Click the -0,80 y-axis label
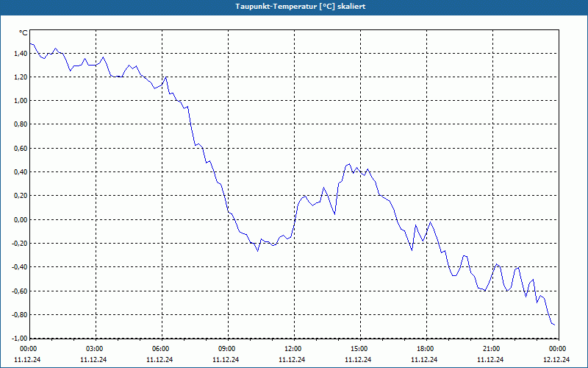The image size is (588, 368). (20, 315)
